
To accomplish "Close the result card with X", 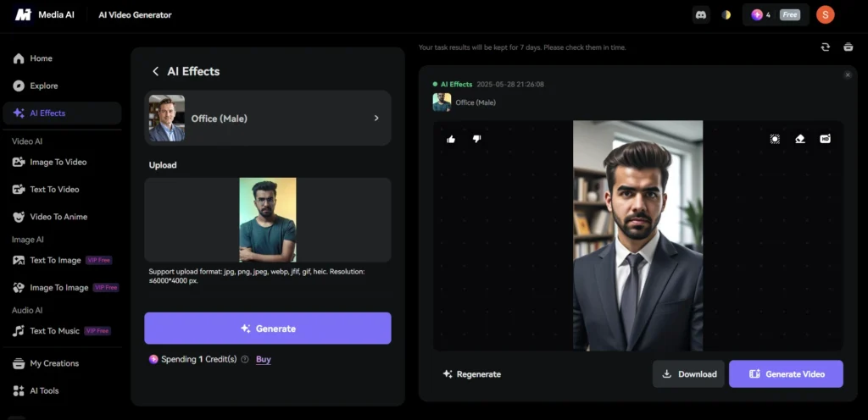I will (848, 75).
